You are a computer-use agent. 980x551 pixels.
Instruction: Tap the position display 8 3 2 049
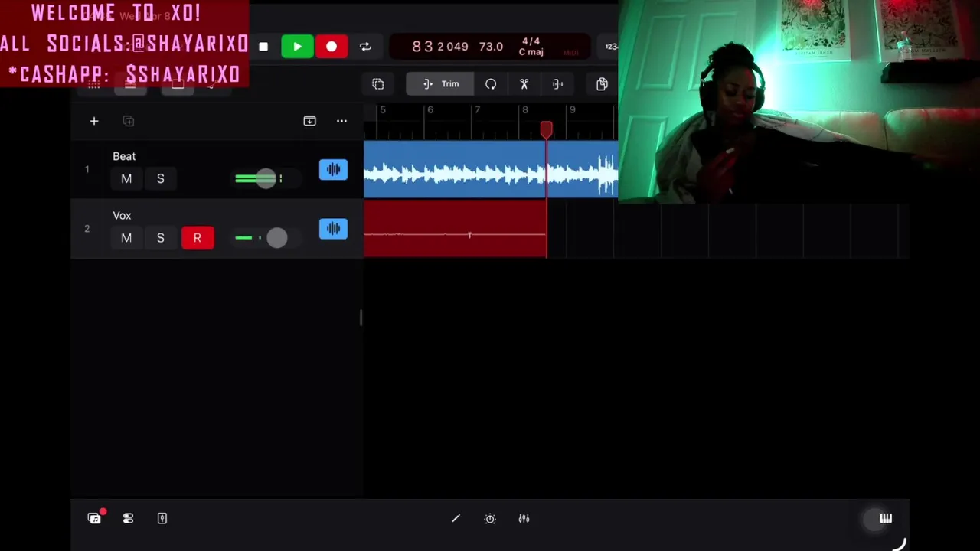tap(440, 47)
